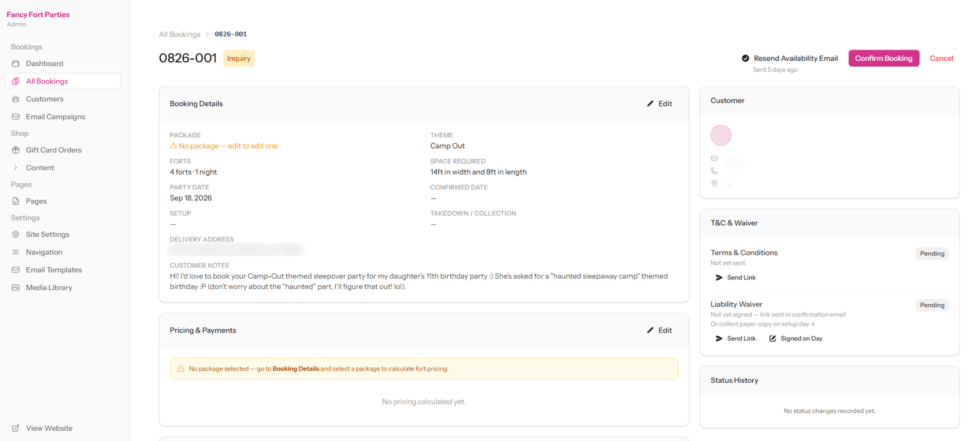Click the checkmark icon beside Resend Availability Email

click(745, 58)
